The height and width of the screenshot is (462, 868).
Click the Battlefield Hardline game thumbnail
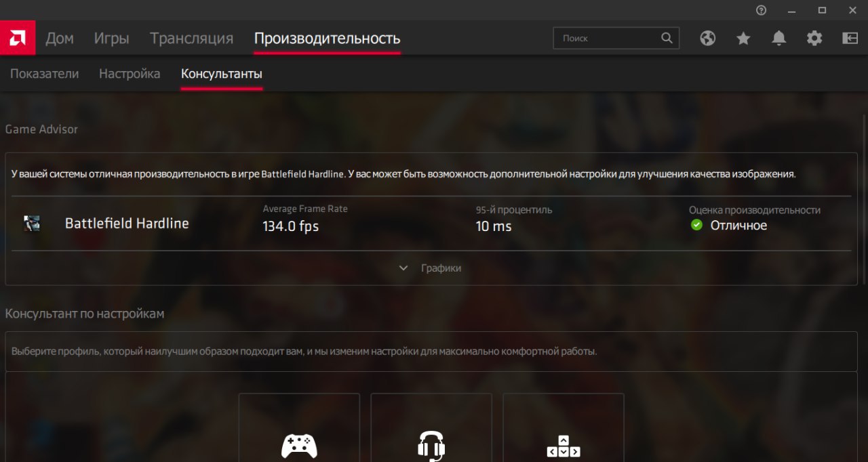pos(32,224)
